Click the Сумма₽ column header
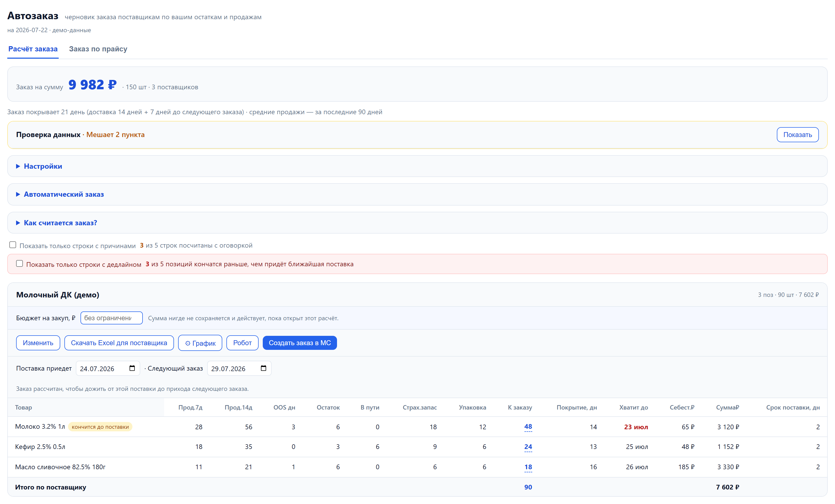The height and width of the screenshot is (504, 835). tap(727, 407)
